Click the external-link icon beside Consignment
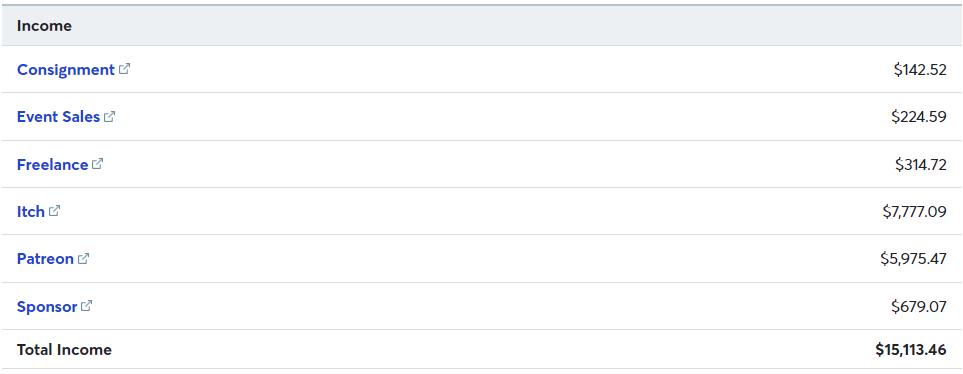This screenshot has height=374, width=963. click(125, 69)
